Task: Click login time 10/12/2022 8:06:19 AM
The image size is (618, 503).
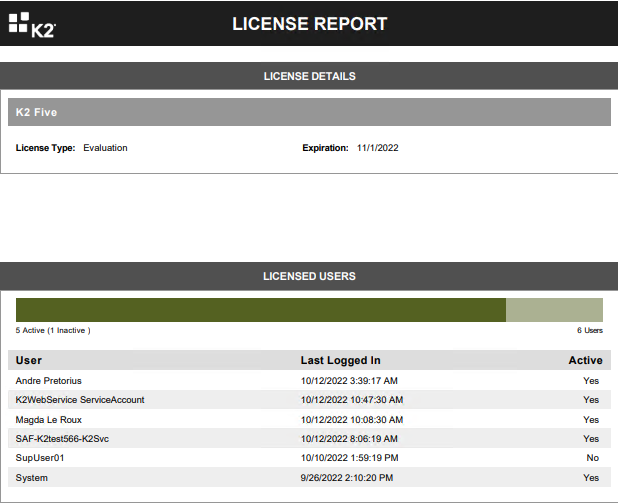Action: 349,439
